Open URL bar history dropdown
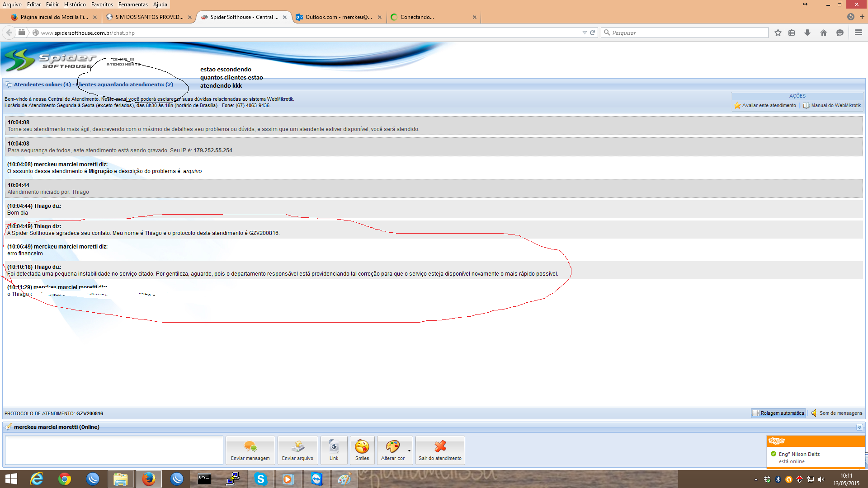 click(x=585, y=33)
